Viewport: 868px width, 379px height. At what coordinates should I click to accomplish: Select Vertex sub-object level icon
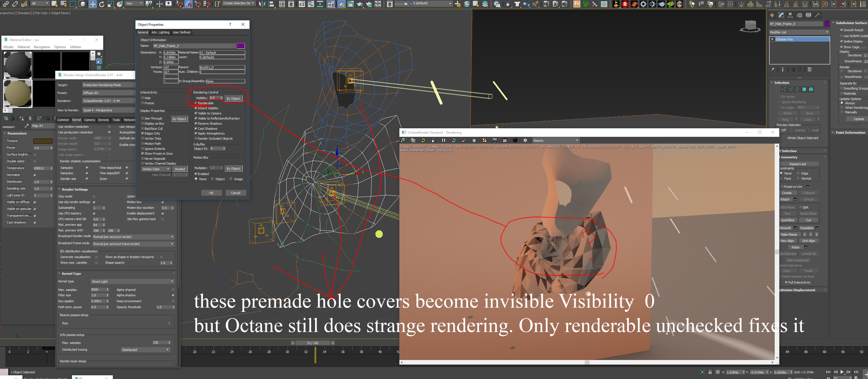point(784,89)
